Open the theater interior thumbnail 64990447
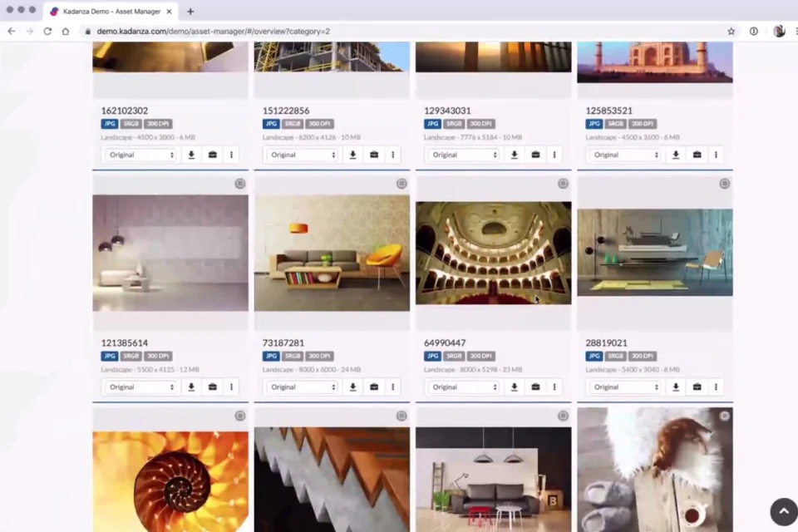The height and width of the screenshot is (532, 798). pyautogui.click(x=493, y=253)
